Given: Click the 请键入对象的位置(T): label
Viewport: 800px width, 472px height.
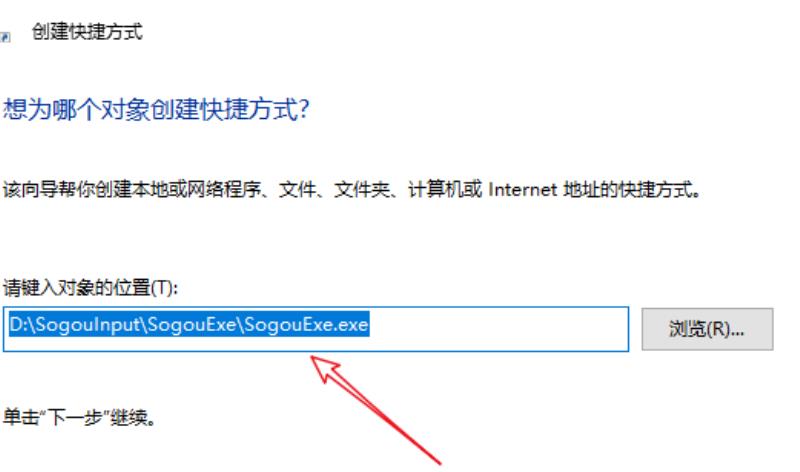Looking at the screenshot, I should (x=90, y=288).
